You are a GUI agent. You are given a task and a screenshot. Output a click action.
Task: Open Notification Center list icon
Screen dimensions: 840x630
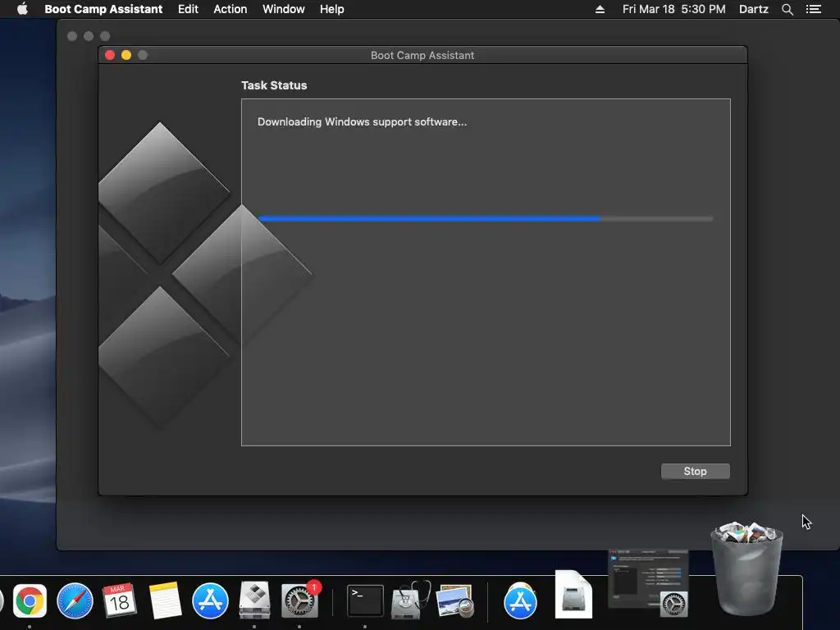click(x=814, y=9)
